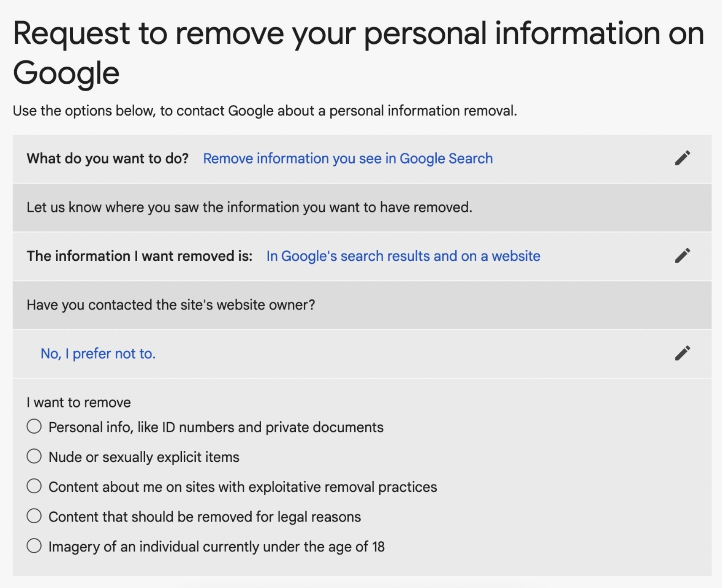Choose 'Nude or sexually explicit items' radio option
This screenshot has width=722, height=588.
coord(34,456)
